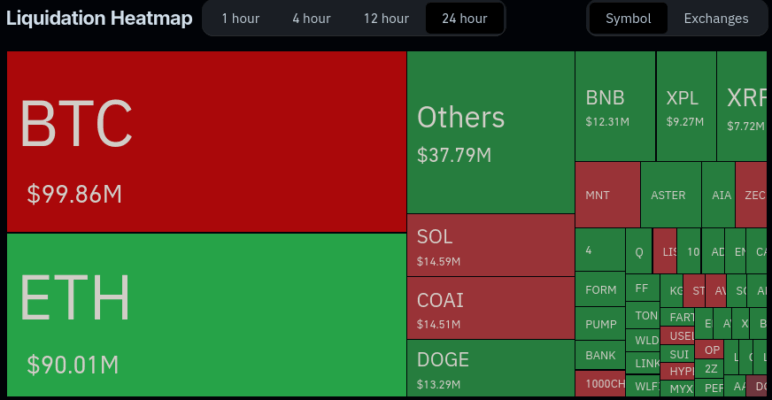Select the BANK heatmap tile
Image resolution: width=772 pixels, height=400 pixels.
tap(600, 355)
